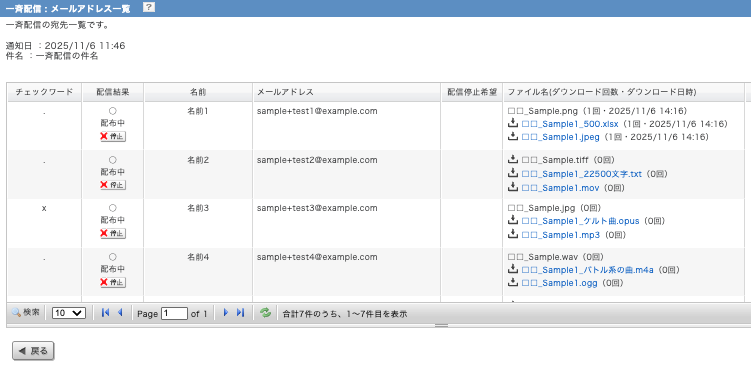This screenshot has width=751, height=371.
Task: Stop delivery for 名前2 with 停止 button
Action: pos(113,185)
